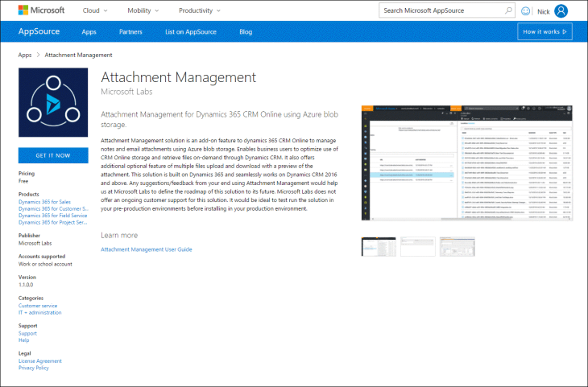588x387 pixels.
Task: Open Dynamics 365 for Field Service link
Action: click(x=53, y=216)
